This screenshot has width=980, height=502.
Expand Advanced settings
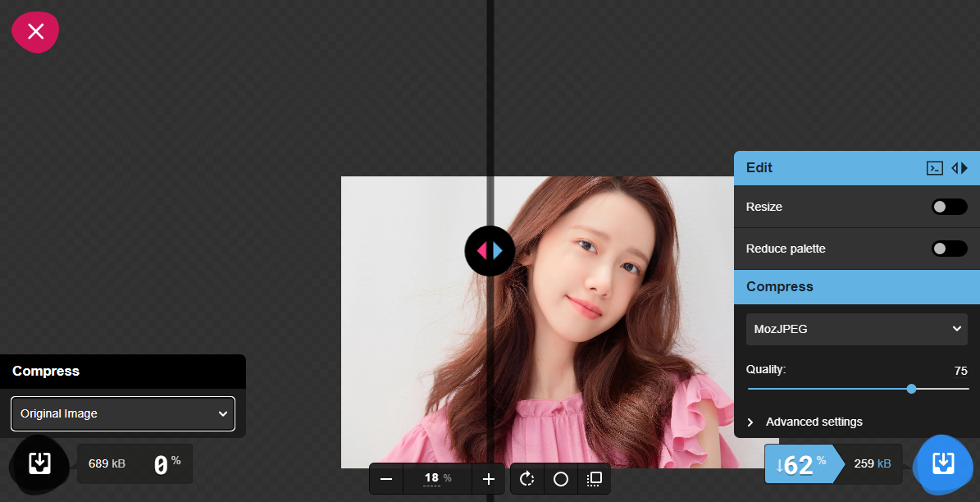click(814, 422)
